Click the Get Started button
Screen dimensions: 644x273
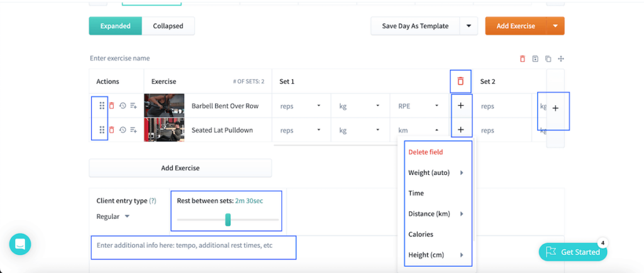point(573,252)
